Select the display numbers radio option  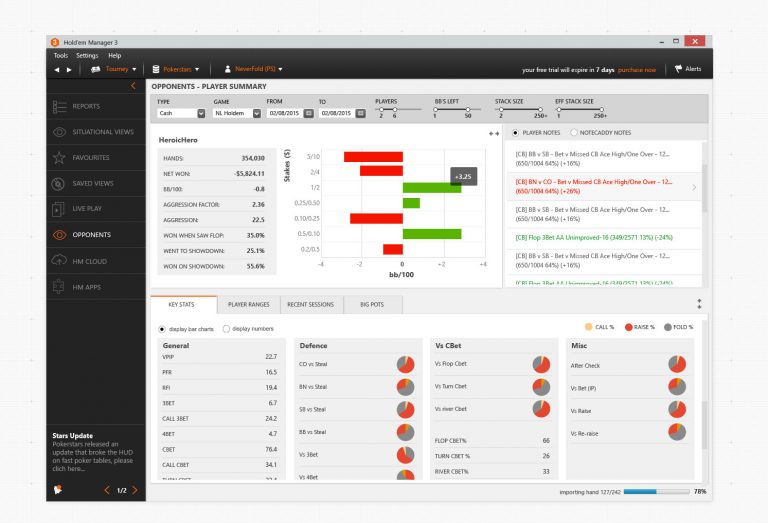point(226,329)
